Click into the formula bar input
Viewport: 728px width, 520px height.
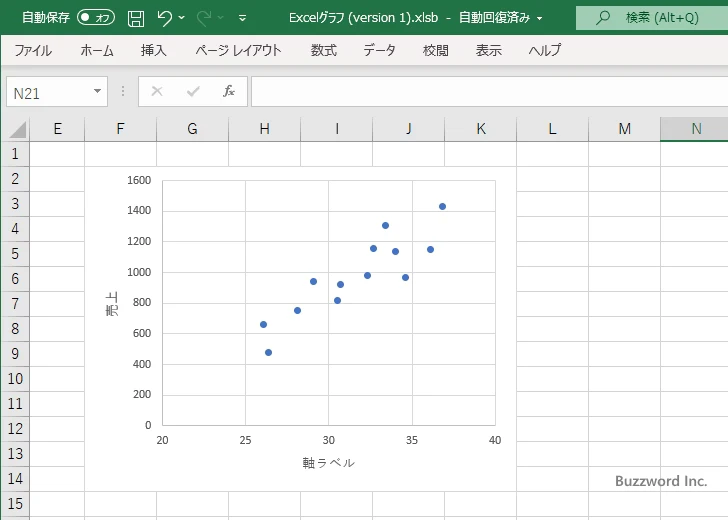tap(489, 91)
